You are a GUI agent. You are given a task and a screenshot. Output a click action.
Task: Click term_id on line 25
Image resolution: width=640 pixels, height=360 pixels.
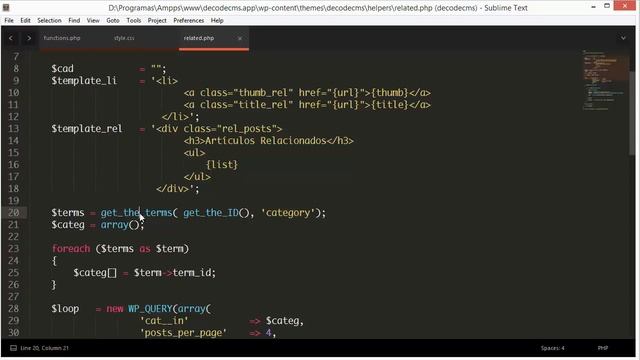[x=192, y=273]
